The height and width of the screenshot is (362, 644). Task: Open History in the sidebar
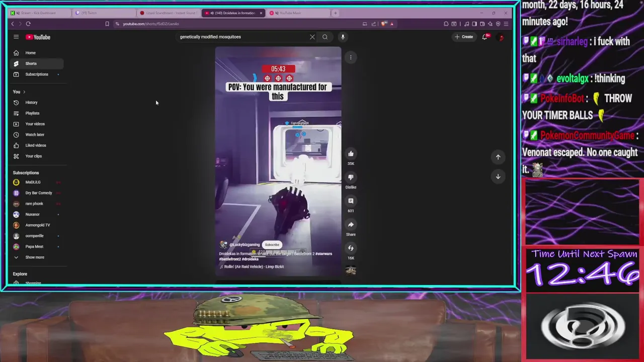coord(37,103)
